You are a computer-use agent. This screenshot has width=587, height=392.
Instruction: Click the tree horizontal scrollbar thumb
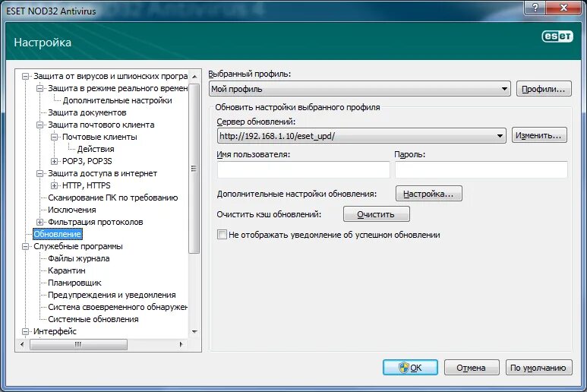click(x=78, y=344)
